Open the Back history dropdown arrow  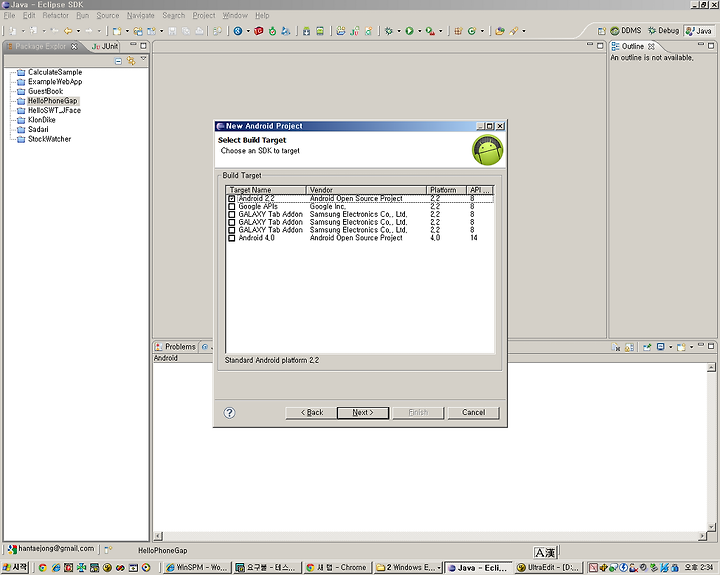78,31
